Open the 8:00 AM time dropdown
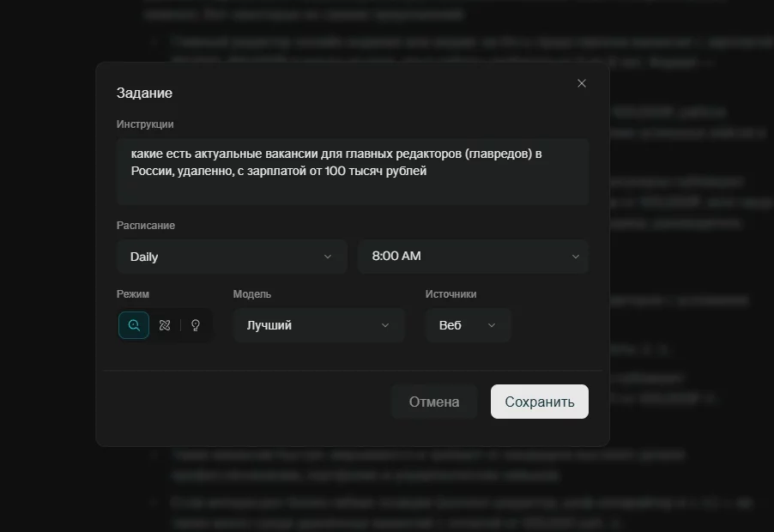 (472, 257)
